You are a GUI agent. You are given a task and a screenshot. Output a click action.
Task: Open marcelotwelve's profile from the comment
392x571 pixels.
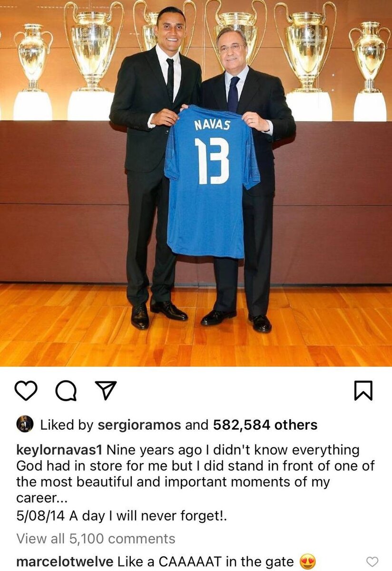[64, 561]
